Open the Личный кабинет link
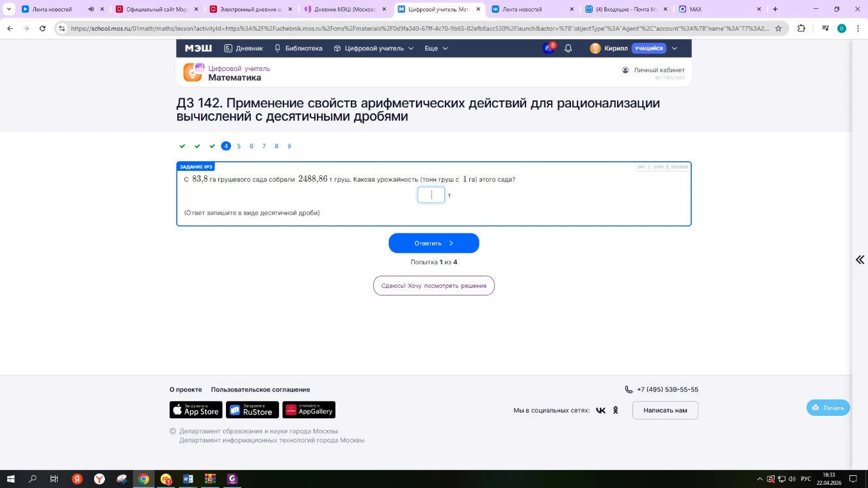Image resolution: width=868 pixels, height=488 pixels. click(x=654, y=70)
